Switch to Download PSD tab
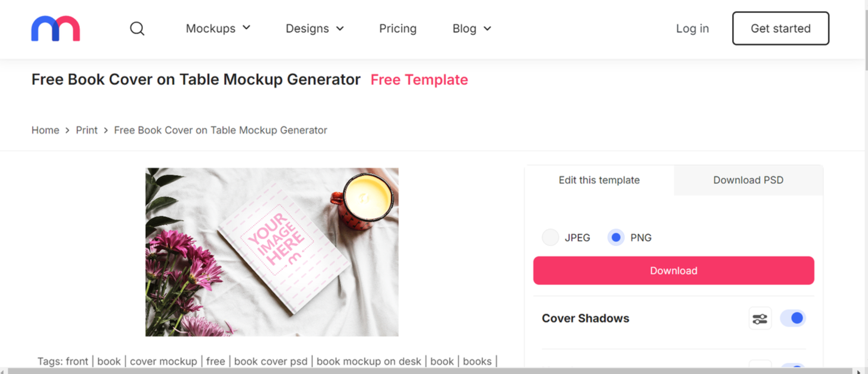This screenshot has height=374, width=868. coord(748,180)
